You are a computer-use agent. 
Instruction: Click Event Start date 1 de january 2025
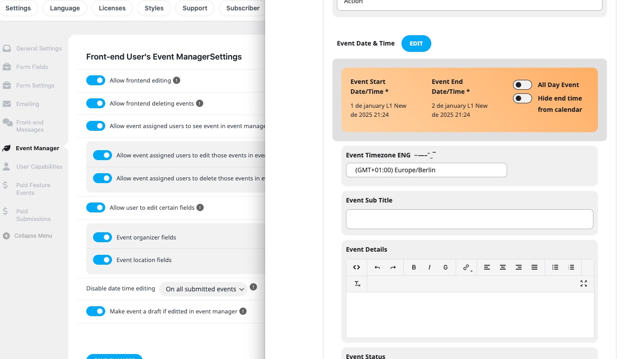pos(378,110)
